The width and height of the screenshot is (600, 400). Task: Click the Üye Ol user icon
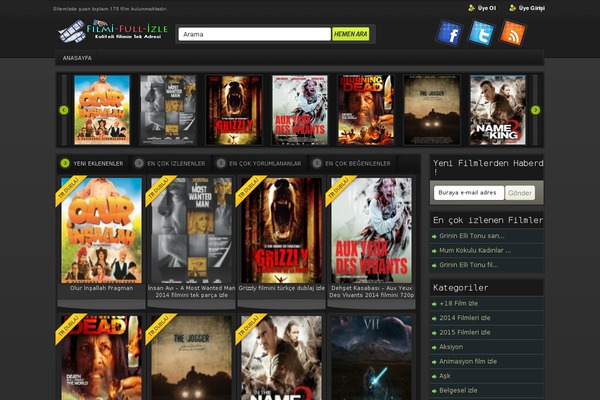471,8
